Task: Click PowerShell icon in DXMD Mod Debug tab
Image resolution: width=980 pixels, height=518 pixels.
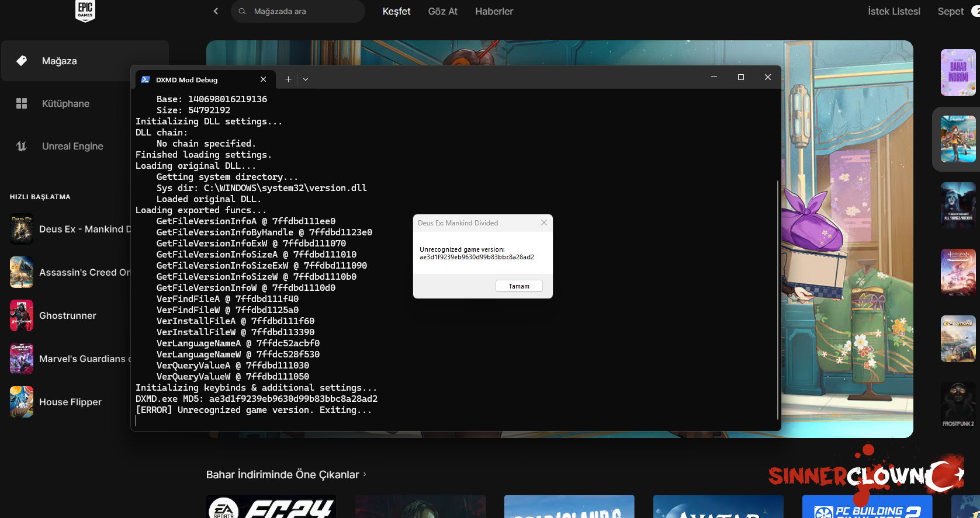Action: point(146,79)
